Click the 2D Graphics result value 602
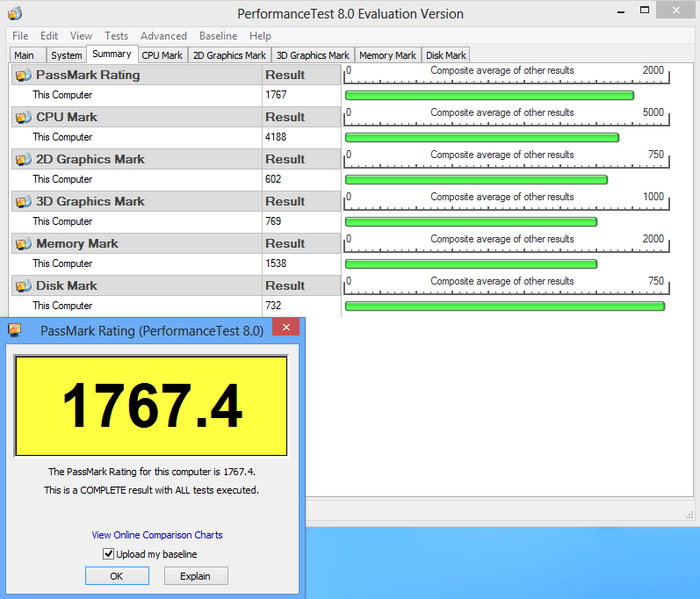 pyautogui.click(x=273, y=179)
